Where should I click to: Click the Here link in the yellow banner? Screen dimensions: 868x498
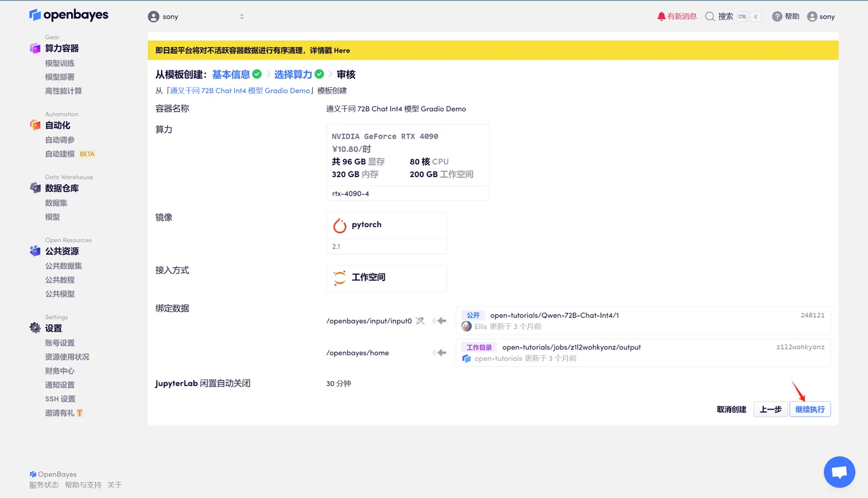[x=342, y=51]
